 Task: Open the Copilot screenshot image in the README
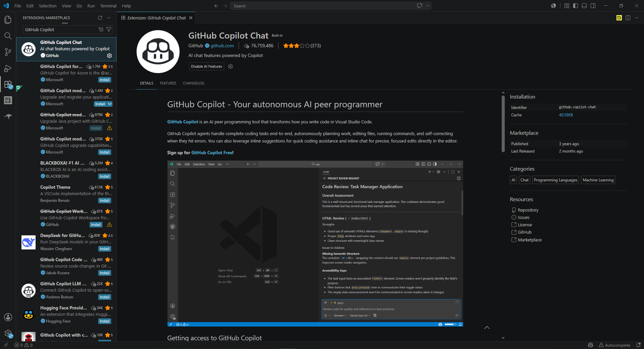(x=315, y=244)
